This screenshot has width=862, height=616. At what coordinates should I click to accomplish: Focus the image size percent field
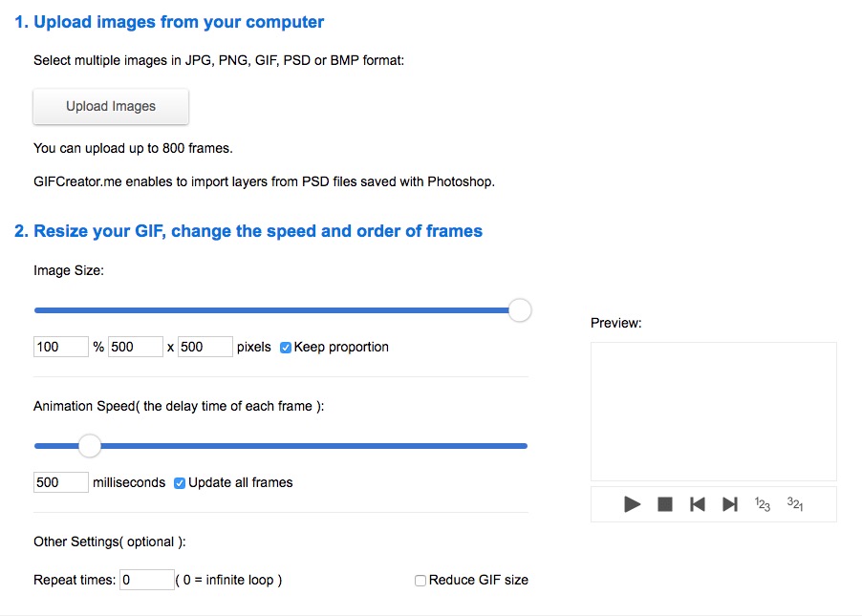(60, 348)
